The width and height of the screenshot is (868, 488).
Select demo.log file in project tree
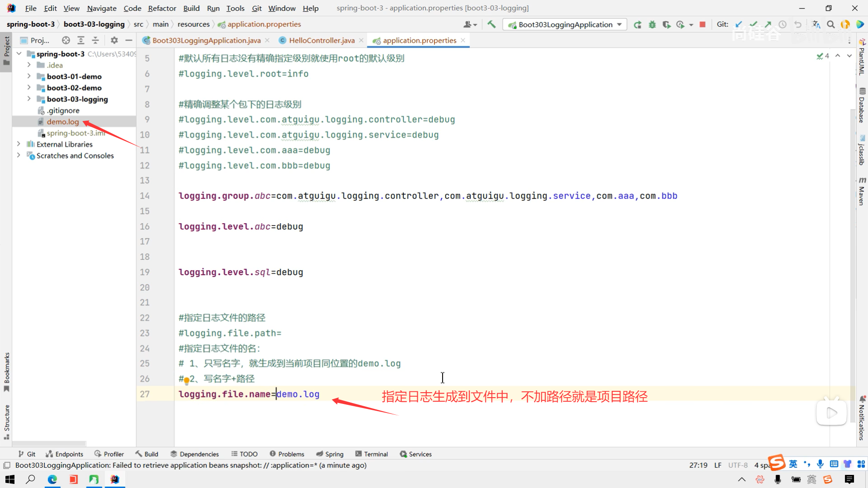tap(63, 122)
